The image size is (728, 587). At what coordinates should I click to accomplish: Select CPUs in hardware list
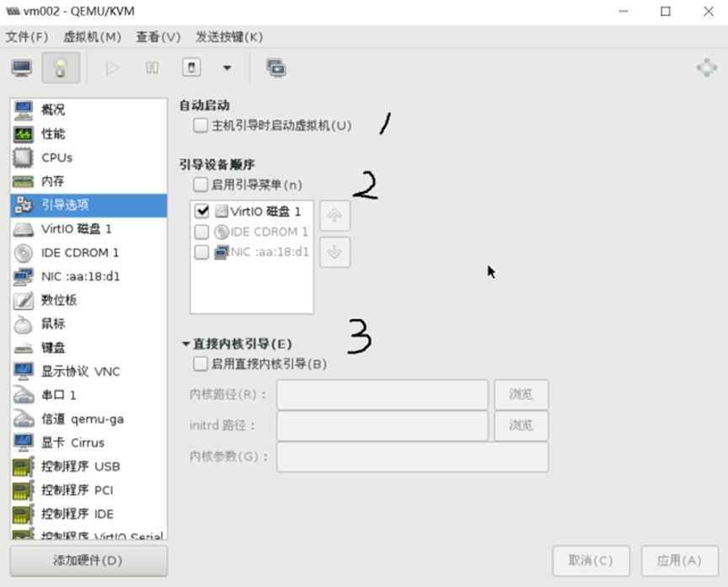tap(56, 157)
